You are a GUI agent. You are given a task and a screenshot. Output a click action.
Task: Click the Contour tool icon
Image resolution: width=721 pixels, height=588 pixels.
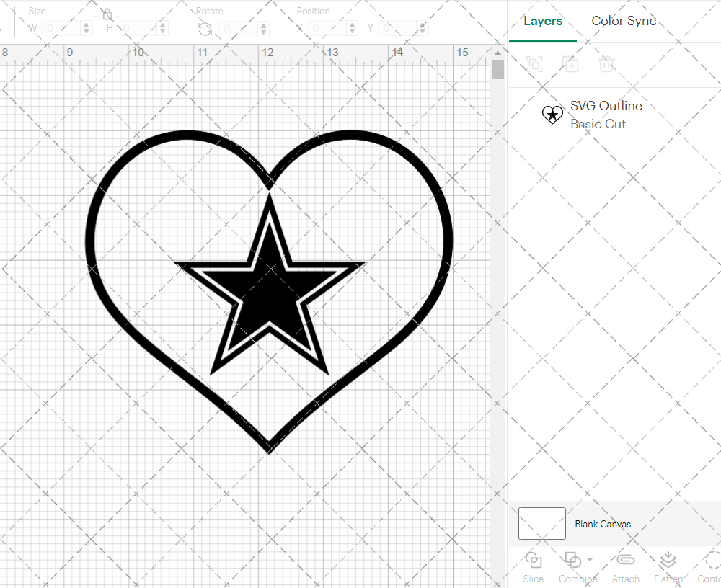pos(712,560)
